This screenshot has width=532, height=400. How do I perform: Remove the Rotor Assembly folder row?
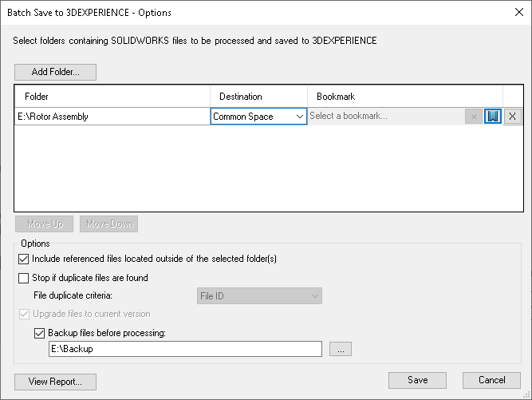(512, 117)
